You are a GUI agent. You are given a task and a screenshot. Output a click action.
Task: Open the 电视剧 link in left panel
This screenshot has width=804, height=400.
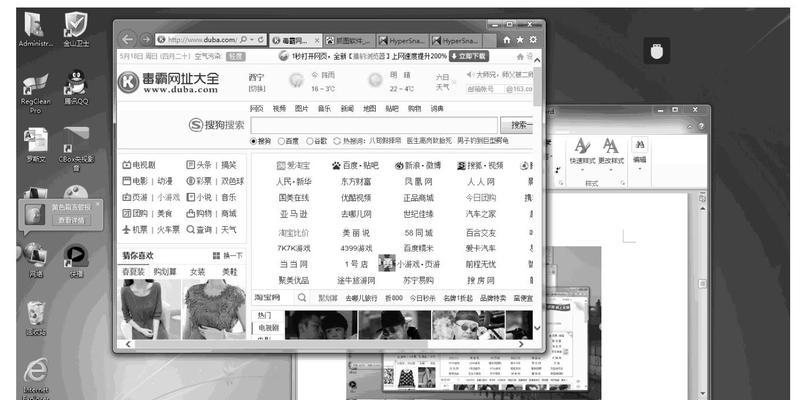coord(139,165)
